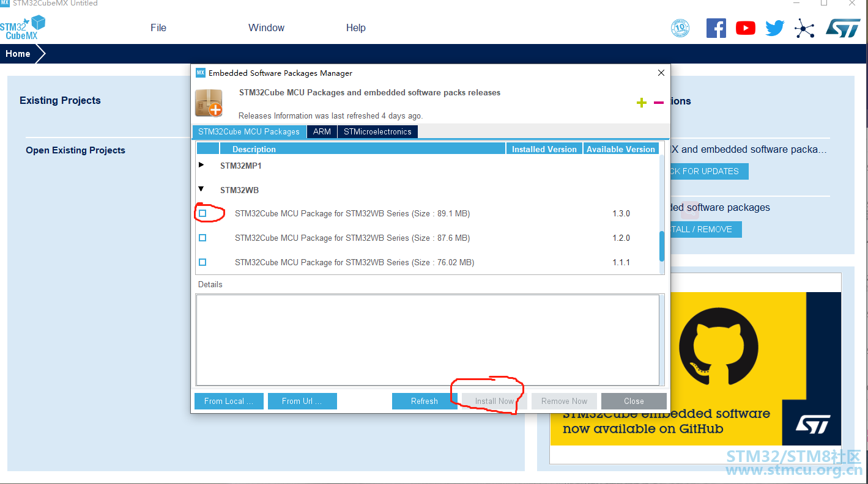868x484 pixels.
Task: Select the STM32WB 76.02 MB package row text
Action: (x=355, y=262)
